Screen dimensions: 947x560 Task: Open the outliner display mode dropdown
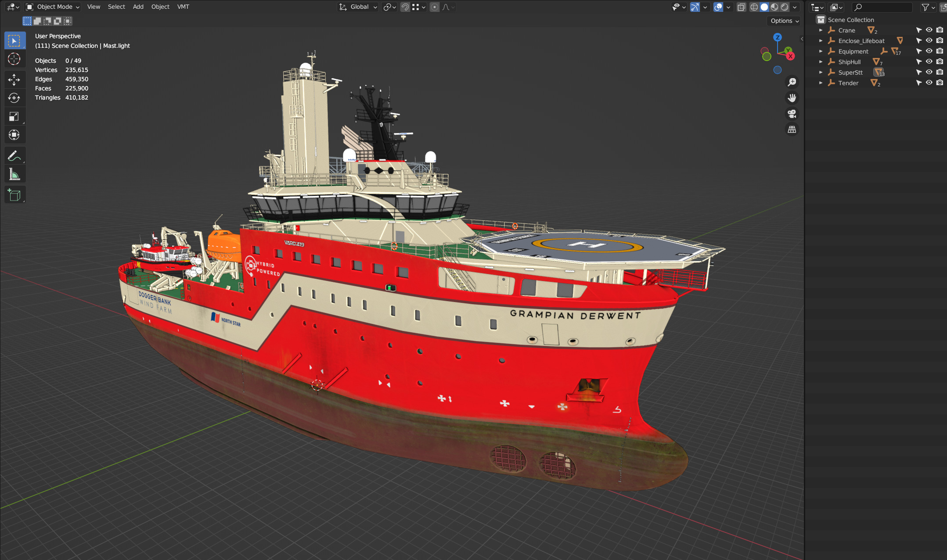pos(837,7)
